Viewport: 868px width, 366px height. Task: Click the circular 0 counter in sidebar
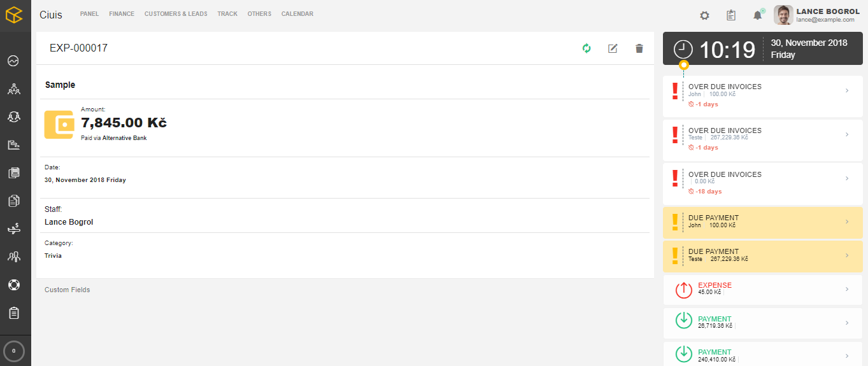[x=14, y=351]
